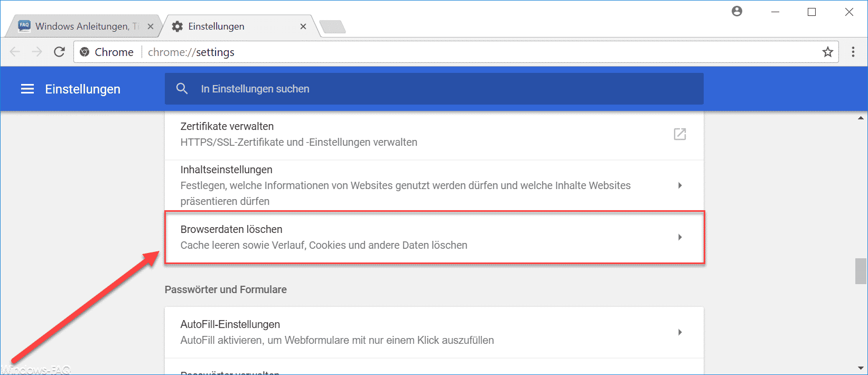Open Chrome's three-dot menu
The height and width of the screenshot is (375, 868).
click(x=853, y=52)
